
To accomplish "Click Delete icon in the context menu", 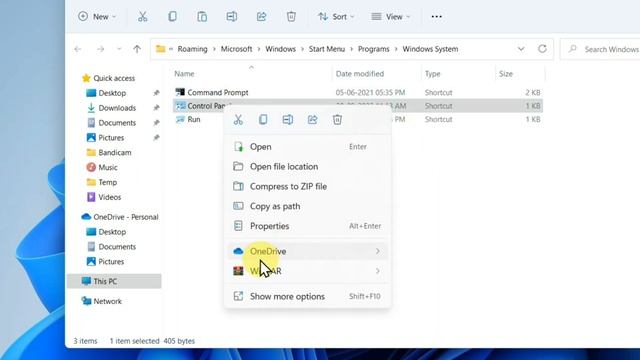I will pyautogui.click(x=337, y=120).
